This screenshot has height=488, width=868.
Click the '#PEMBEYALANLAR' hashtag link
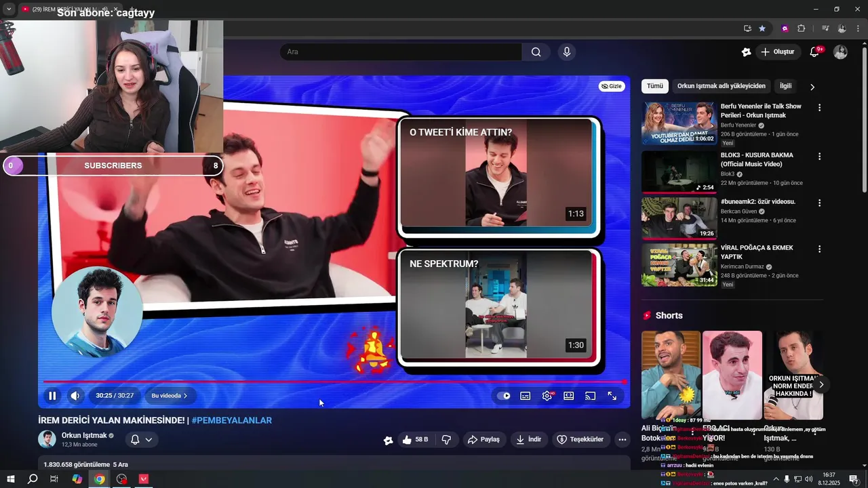231,420
